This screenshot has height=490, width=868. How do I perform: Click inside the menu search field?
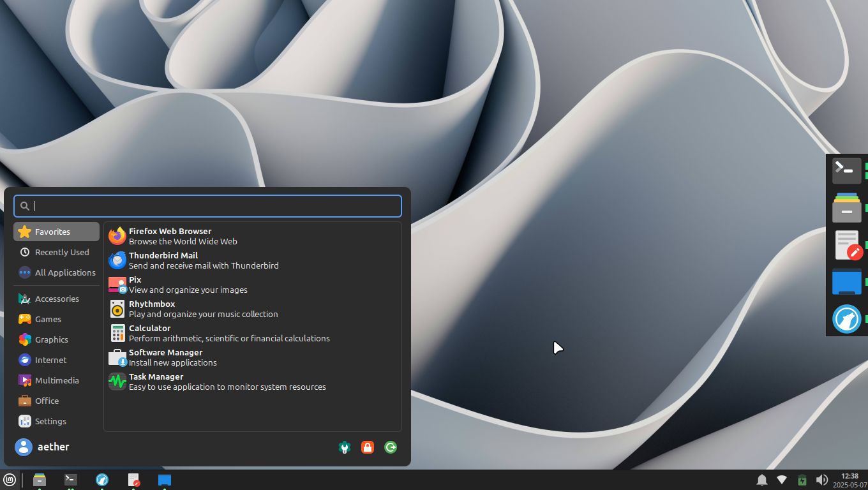207,206
